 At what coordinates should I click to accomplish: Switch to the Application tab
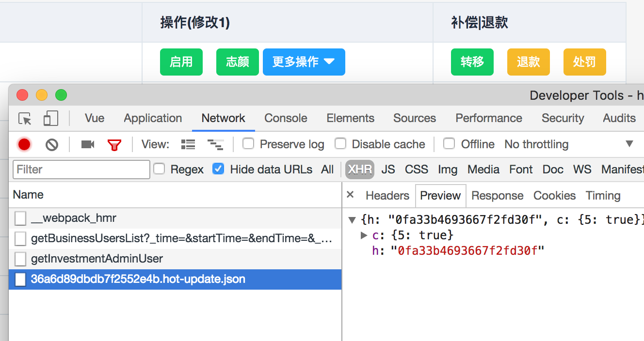153,118
